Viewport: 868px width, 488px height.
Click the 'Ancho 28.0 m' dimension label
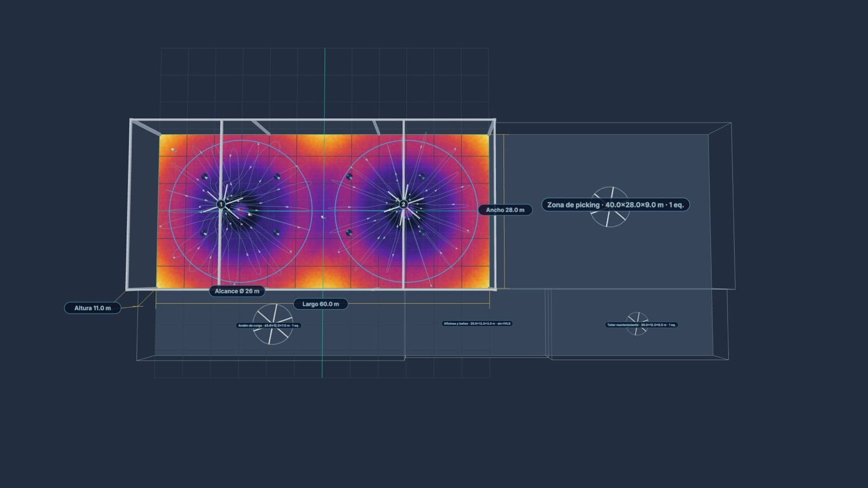(x=505, y=210)
